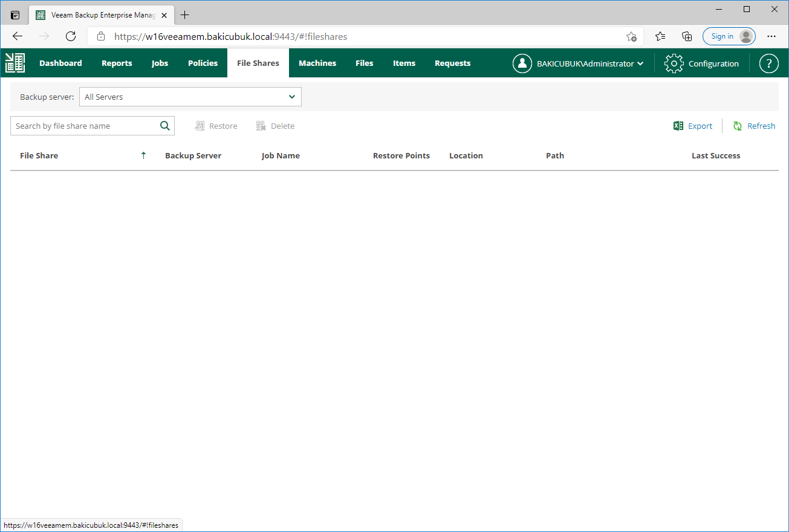Click the address bar URL
Screen dimensions: 789x532
point(230,36)
